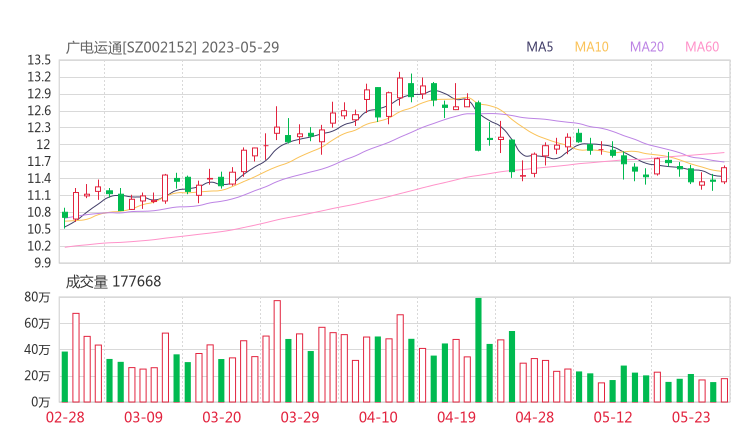Click the MA60 legend label
Image resolution: width=740 pixels, height=440 pixels.
(x=702, y=47)
